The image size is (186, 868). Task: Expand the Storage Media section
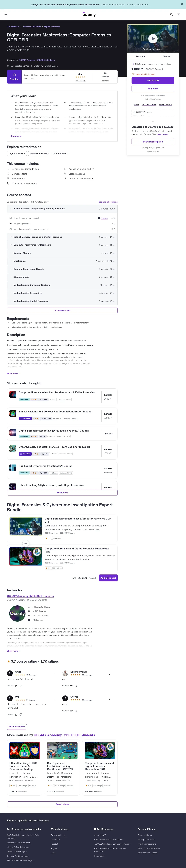tap(62, 277)
